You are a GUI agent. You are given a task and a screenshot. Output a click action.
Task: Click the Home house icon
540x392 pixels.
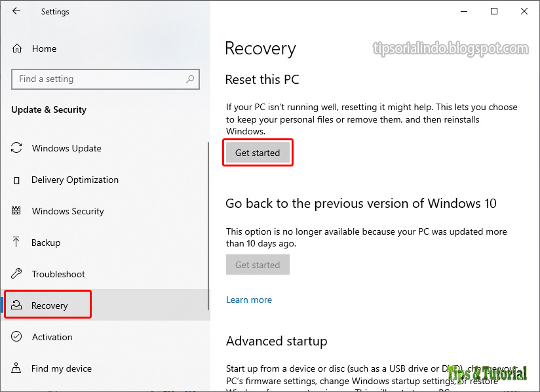(16, 49)
